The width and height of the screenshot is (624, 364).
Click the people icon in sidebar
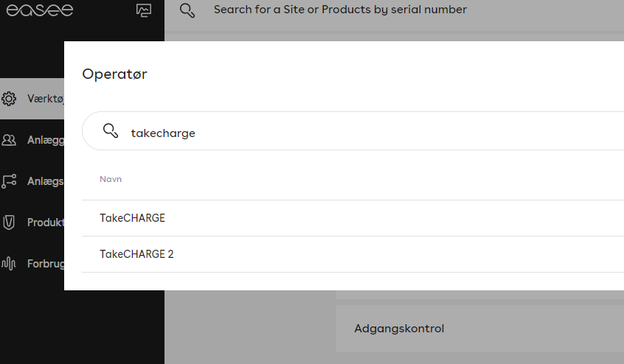pyautogui.click(x=10, y=139)
